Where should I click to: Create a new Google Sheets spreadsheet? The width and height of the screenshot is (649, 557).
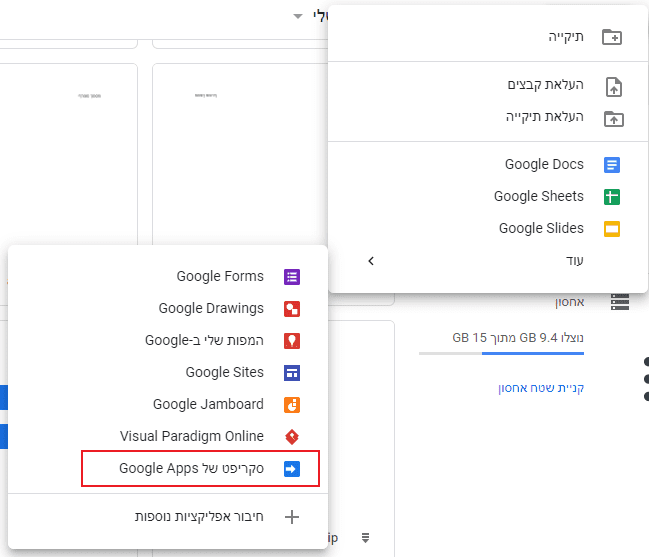tap(488, 197)
